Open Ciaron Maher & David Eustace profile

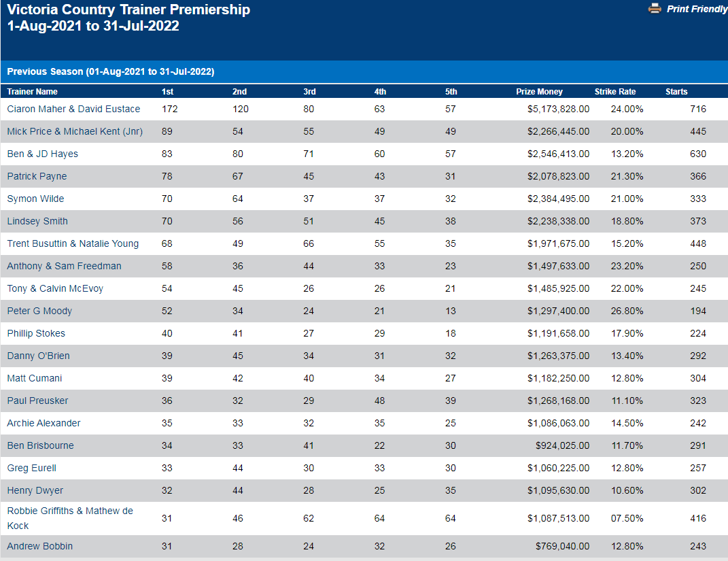point(73,109)
